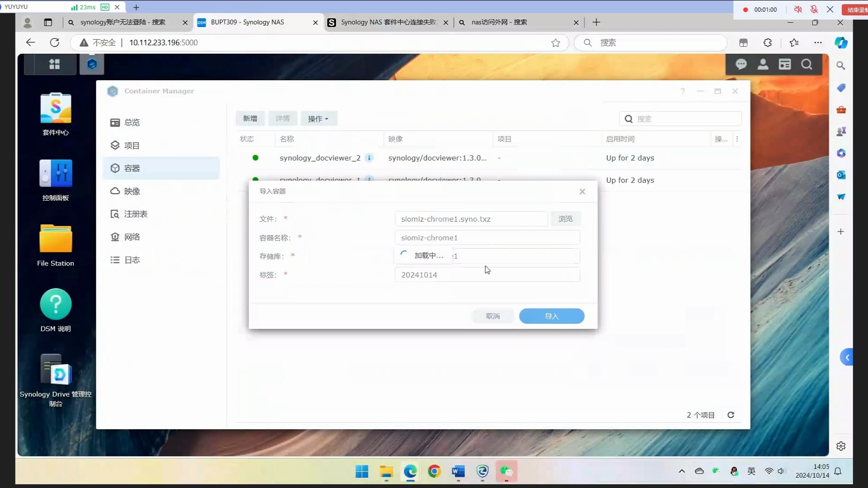Open the Copilot sidebar icon
Viewport: 868px width, 488px height.
[x=841, y=42]
